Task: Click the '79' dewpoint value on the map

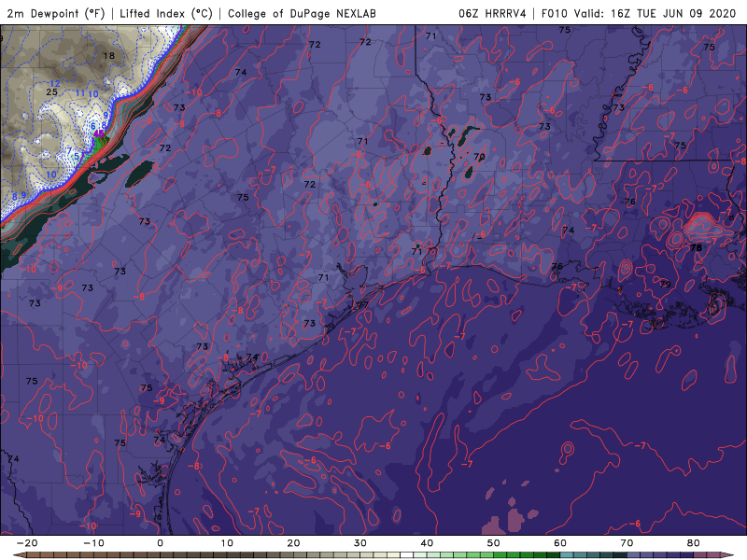Action: point(666,285)
